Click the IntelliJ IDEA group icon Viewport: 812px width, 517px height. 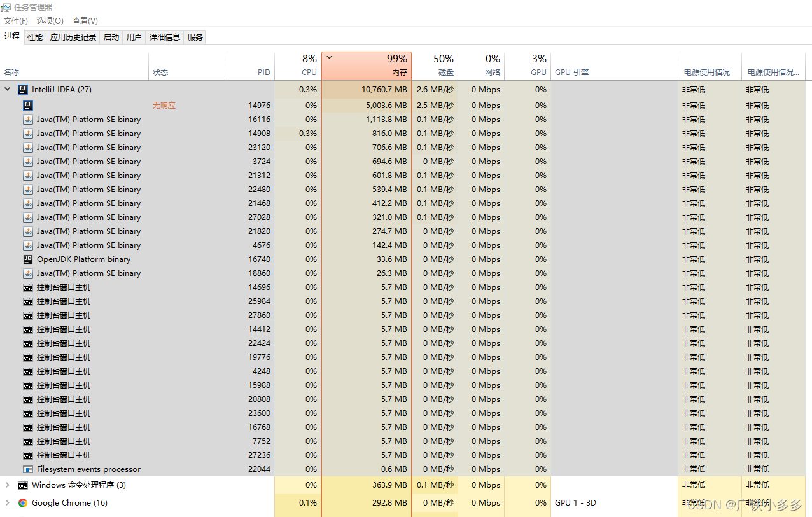click(23, 90)
